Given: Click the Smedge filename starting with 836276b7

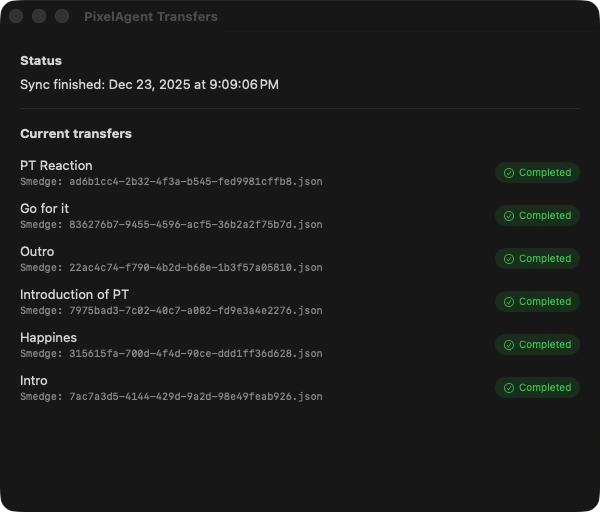Looking at the screenshot, I should coord(171,225).
